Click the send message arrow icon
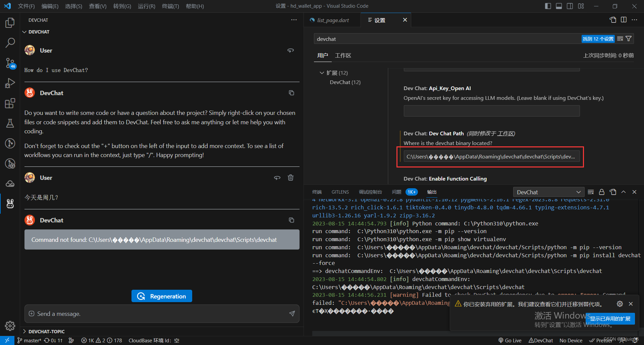The width and height of the screenshot is (644, 345). 292,314
